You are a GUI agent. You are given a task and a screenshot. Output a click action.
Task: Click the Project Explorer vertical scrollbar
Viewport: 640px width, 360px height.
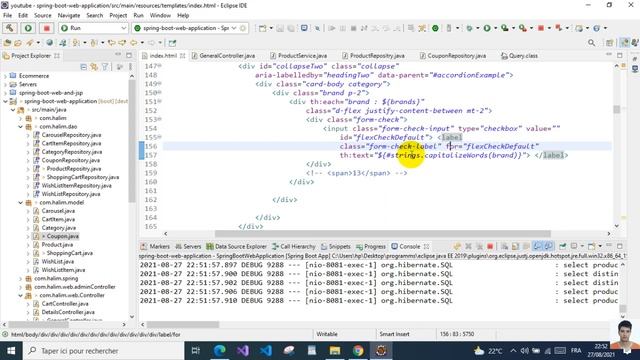pos(132,141)
